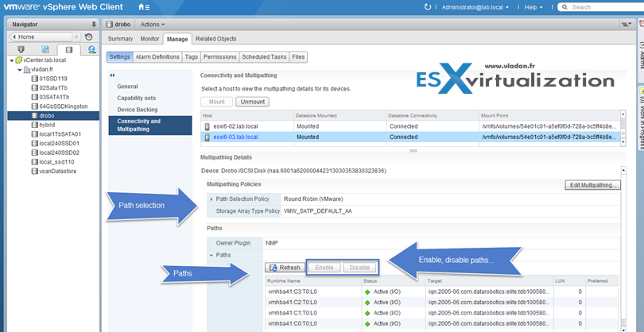Select the Alarm Definitions sub-tab
The width and height of the screenshot is (644, 332).
pos(157,57)
